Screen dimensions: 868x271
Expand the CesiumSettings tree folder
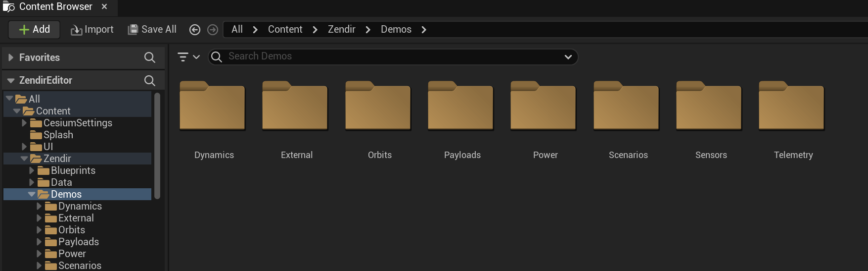24,123
